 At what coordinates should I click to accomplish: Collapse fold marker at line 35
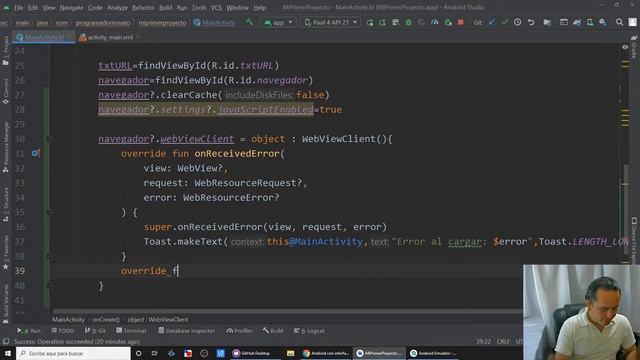49,212
